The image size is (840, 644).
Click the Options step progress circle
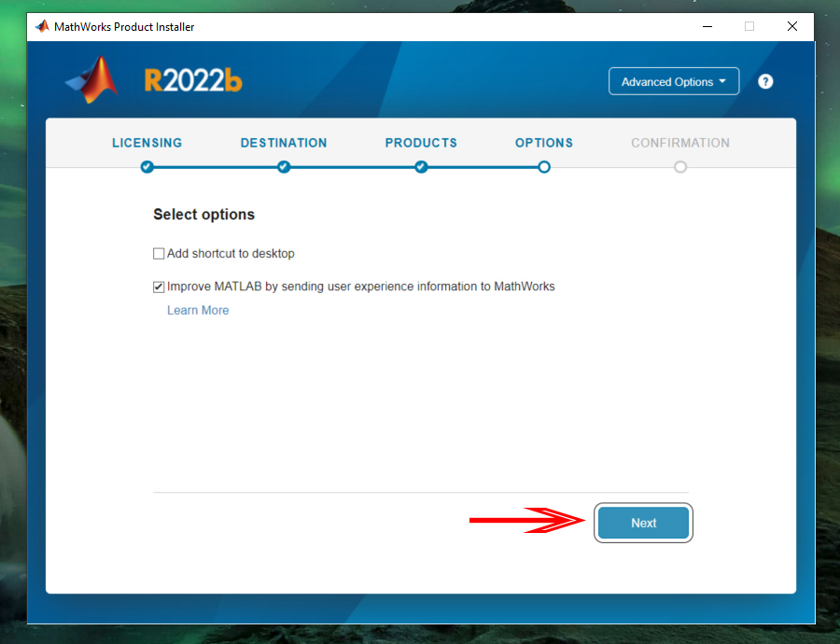pyautogui.click(x=544, y=167)
